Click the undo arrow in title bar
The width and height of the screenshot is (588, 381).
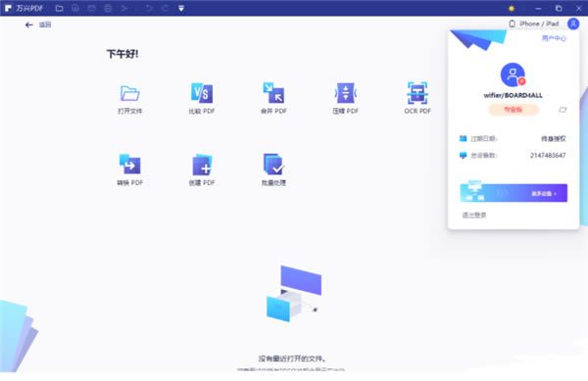point(149,8)
